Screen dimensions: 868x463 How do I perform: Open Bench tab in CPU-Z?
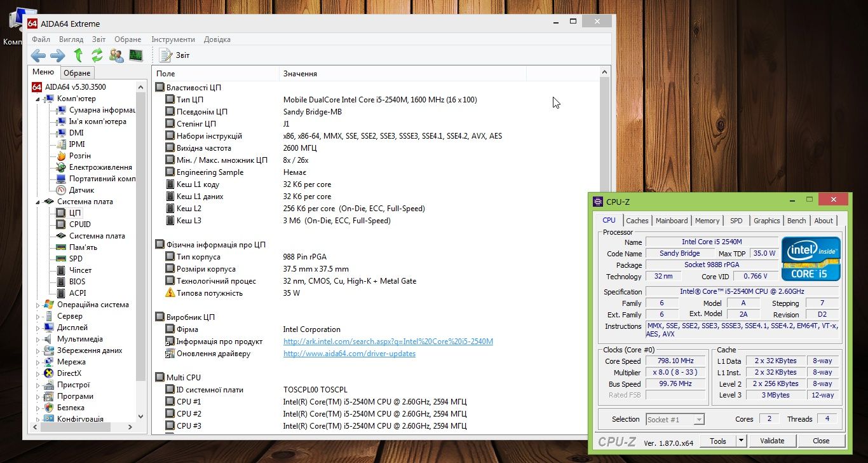797,221
